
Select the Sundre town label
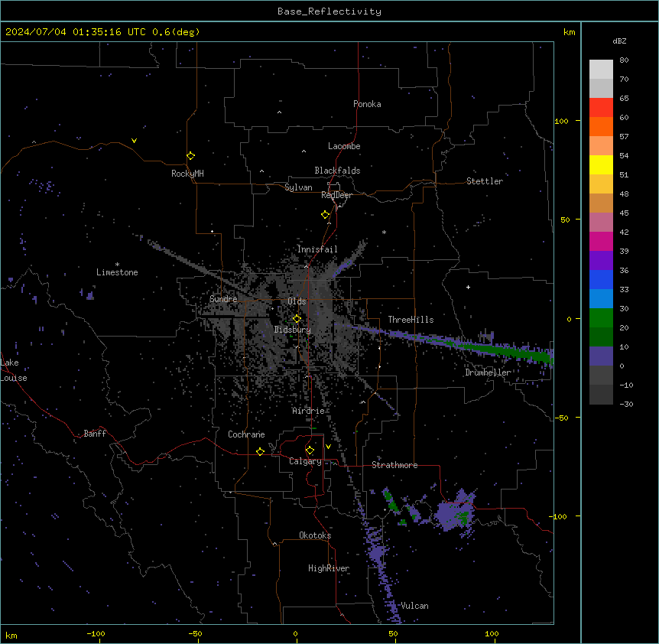coord(223,299)
